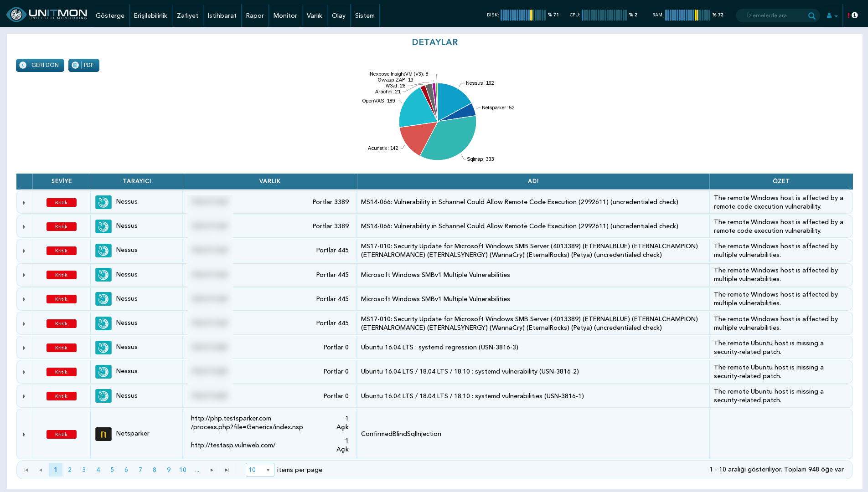
Task: Open the Erişilebilirlik menu
Action: click(150, 15)
